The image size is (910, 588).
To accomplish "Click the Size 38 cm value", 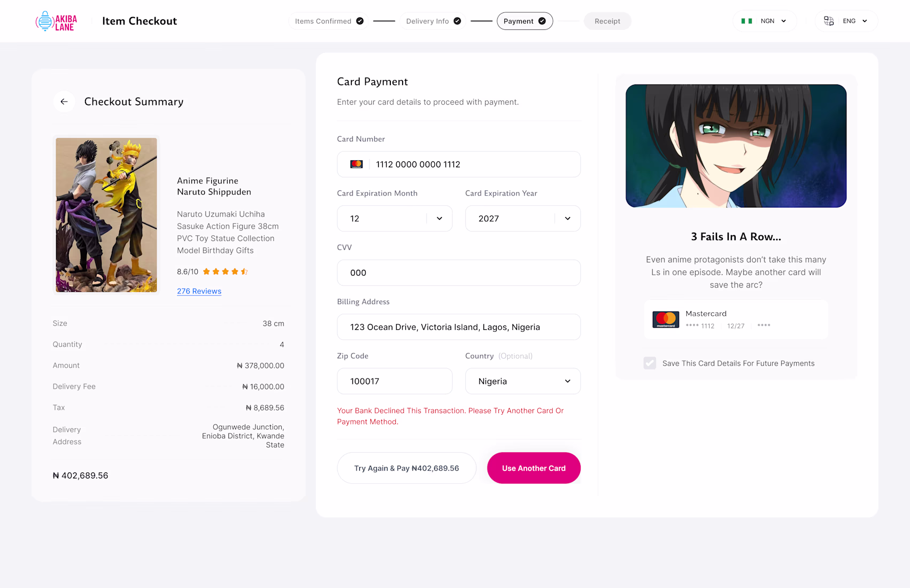I will [273, 324].
